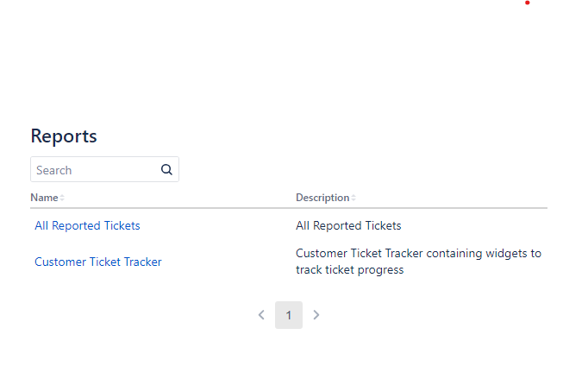
Task: Click the Customer Ticket Tracker description text
Action: (418, 262)
